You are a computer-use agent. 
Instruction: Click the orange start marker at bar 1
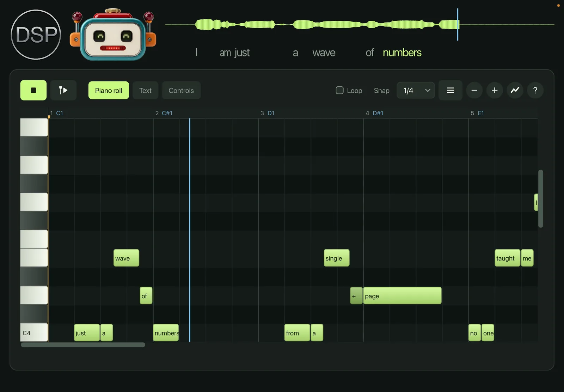click(x=49, y=117)
